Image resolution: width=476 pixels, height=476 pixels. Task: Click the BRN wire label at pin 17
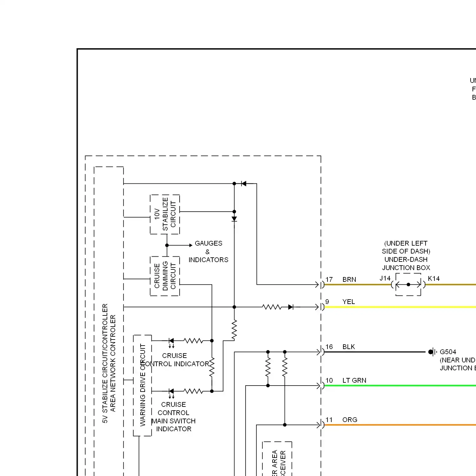point(349,280)
